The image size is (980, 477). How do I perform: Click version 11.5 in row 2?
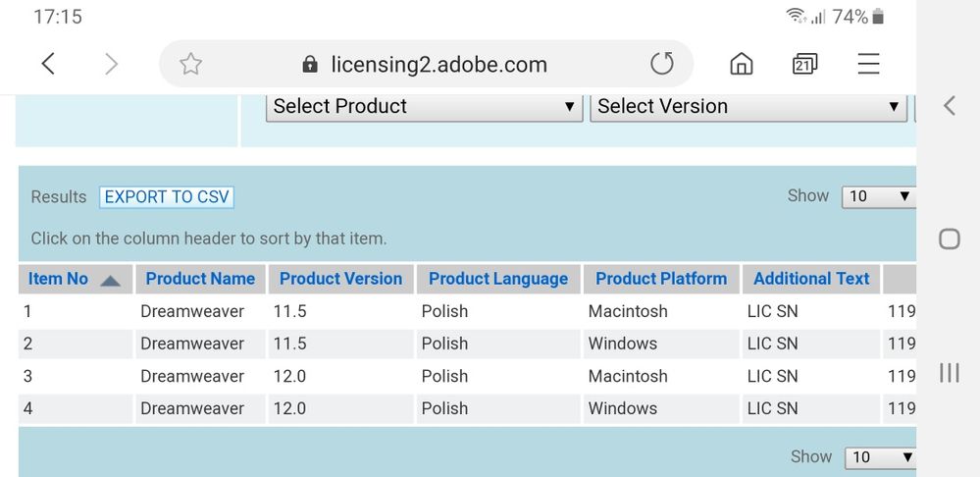(x=289, y=344)
